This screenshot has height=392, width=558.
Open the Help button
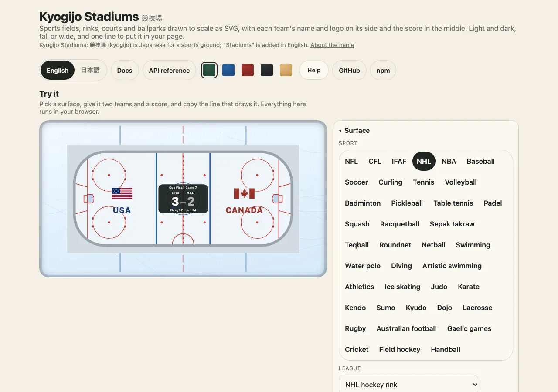pyautogui.click(x=314, y=70)
